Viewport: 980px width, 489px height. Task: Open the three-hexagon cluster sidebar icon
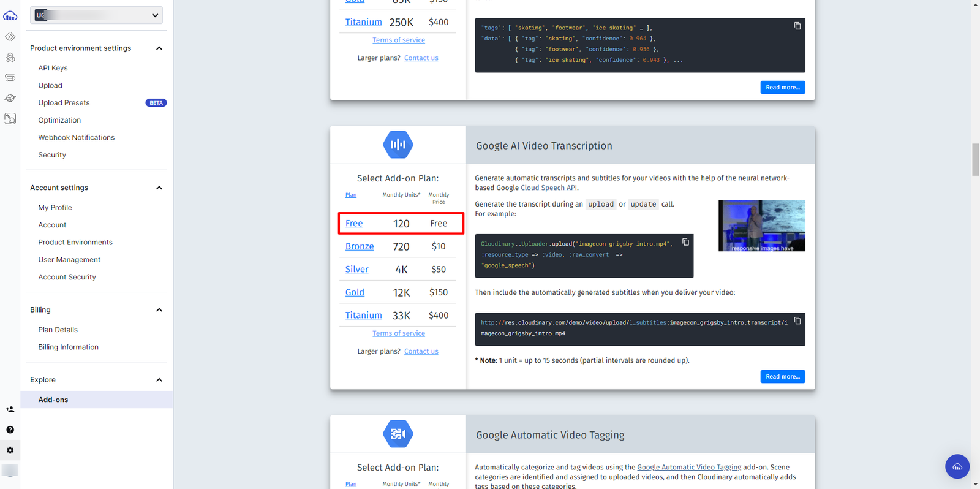point(10,58)
